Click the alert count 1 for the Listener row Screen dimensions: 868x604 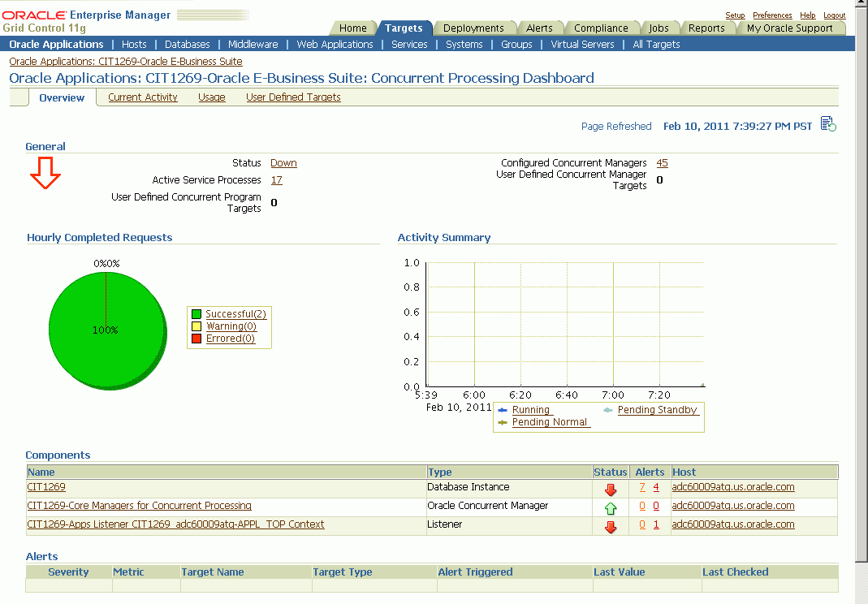pos(656,524)
